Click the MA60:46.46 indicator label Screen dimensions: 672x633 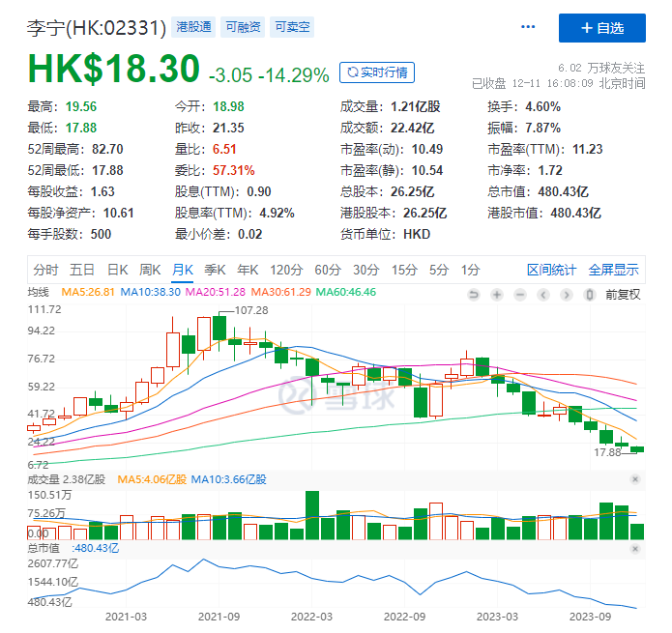point(346,292)
